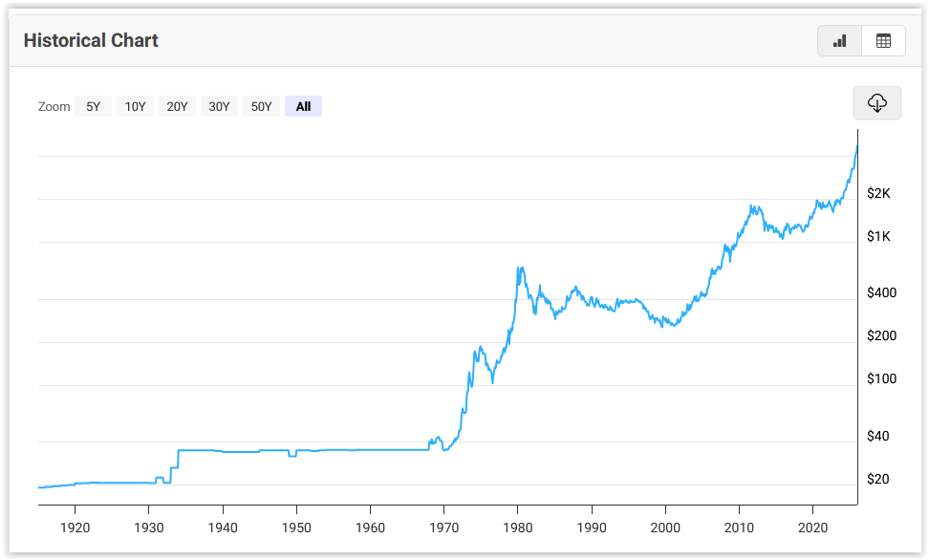Switch to the bar chart view
The width and height of the screenshot is (929, 560).
tap(839, 41)
